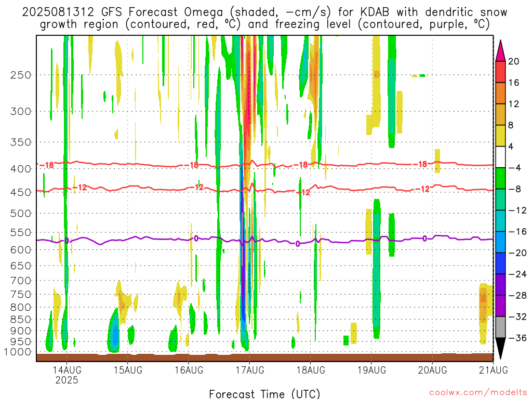Click the colorbar tick label -4
This screenshot has height=399, width=532.
click(515, 168)
